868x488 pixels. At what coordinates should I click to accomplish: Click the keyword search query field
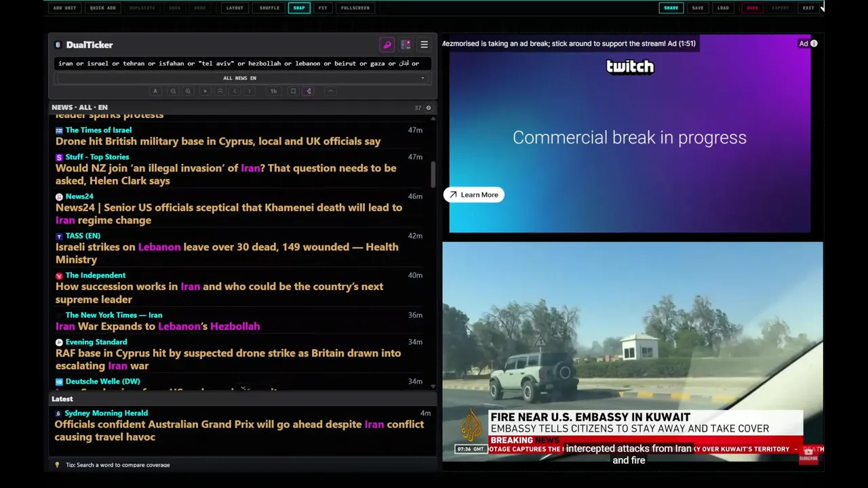[243, 63]
